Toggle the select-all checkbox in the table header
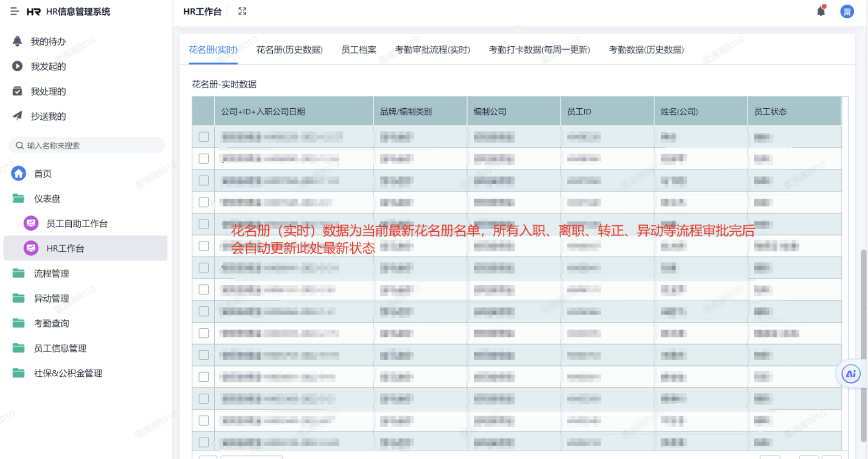868x459 pixels. (x=204, y=111)
